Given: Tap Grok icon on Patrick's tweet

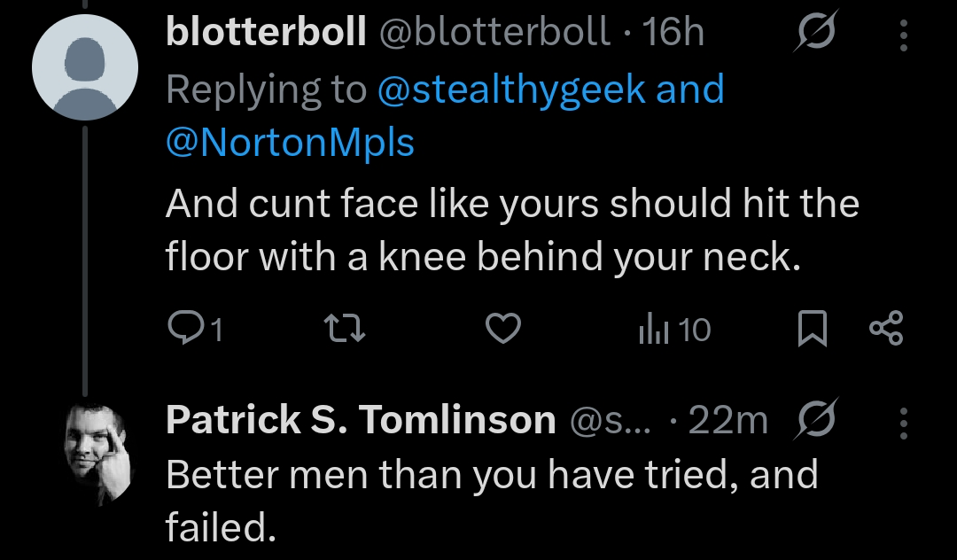Looking at the screenshot, I should click(x=816, y=418).
